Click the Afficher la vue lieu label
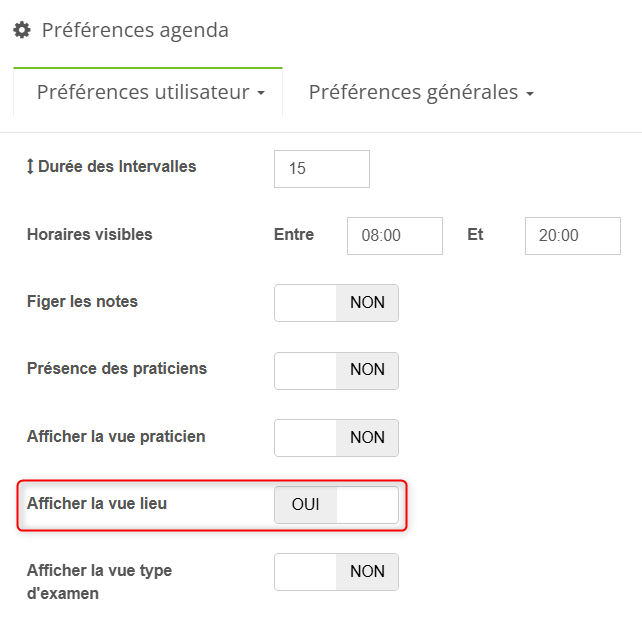Viewport: 642px width, 639px height. pyautogui.click(x=97, y=503)
